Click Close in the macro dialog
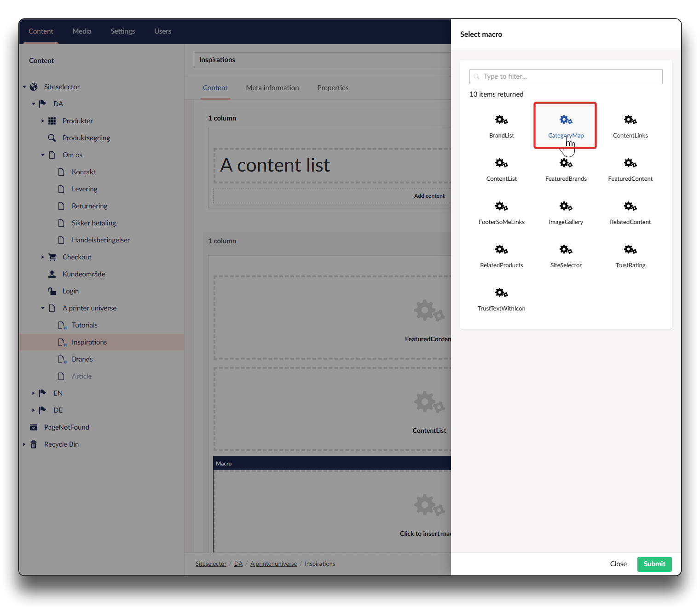The height and width of the screenshot is (609, 700). pos(618,564)
